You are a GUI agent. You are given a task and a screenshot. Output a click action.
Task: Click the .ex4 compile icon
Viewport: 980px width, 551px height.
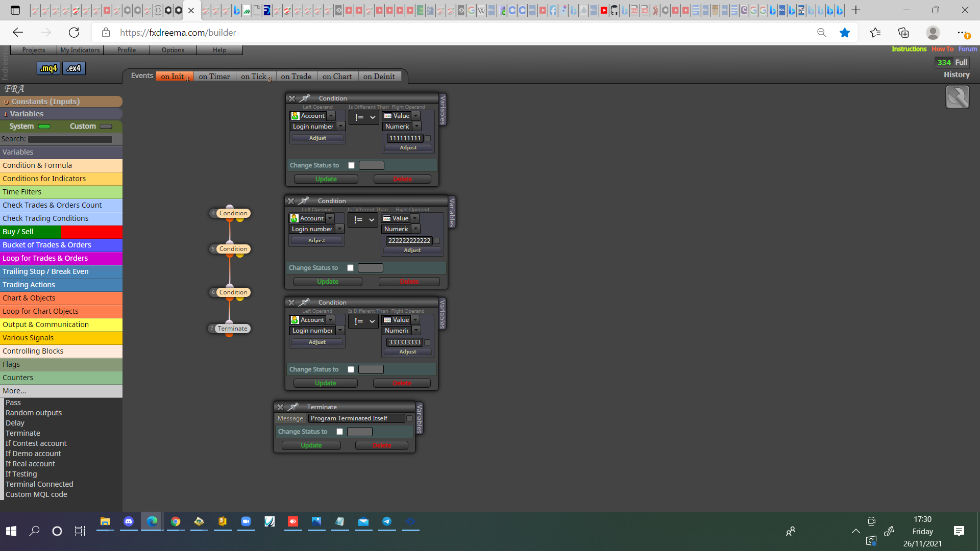click(x=74, y=68)
